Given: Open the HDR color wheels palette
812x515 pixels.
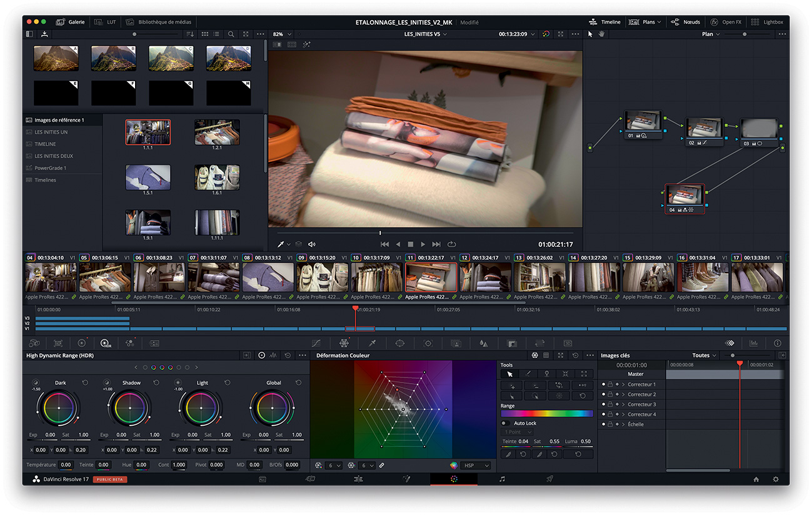Looking at the screenshot, I should pyautogui.click(x=105, y=343).
